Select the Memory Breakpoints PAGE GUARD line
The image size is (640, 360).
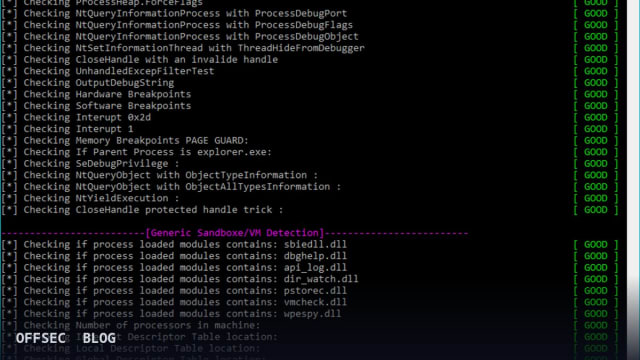click(x=125, y=140)
